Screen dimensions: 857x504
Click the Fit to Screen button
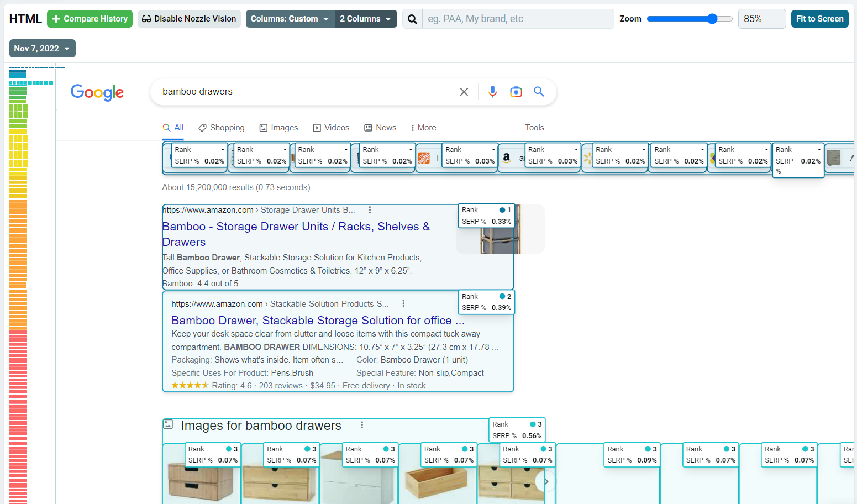[x=819, y=19]
